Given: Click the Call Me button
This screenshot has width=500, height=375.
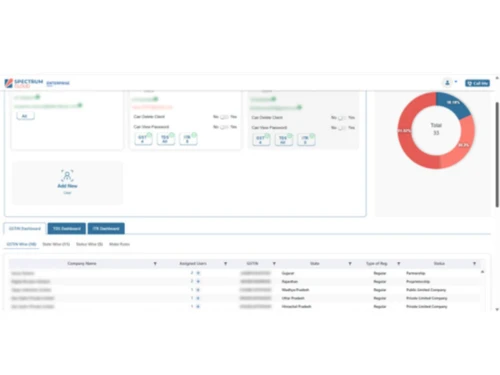Looking at the screenshot, I should pos(477,83).
